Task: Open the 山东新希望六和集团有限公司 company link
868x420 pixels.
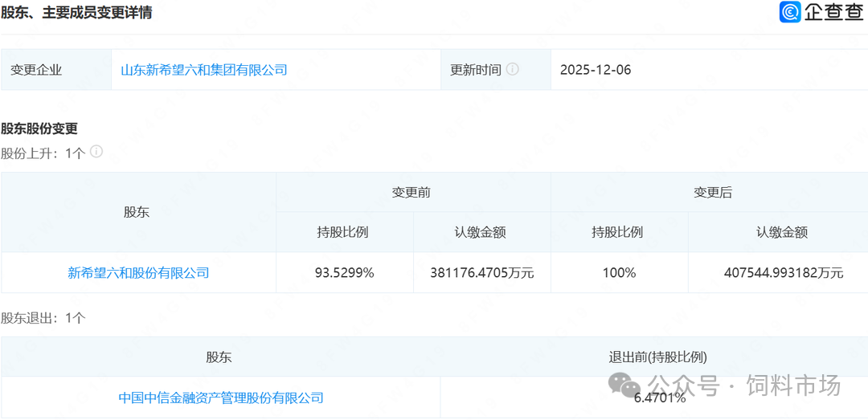Action: [x=204, y=70]
